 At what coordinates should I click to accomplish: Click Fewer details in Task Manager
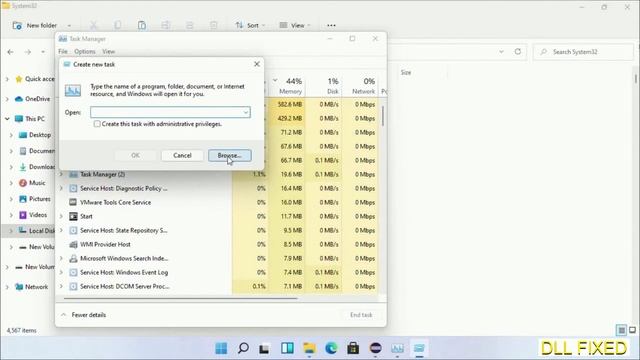tap(84, 315)
